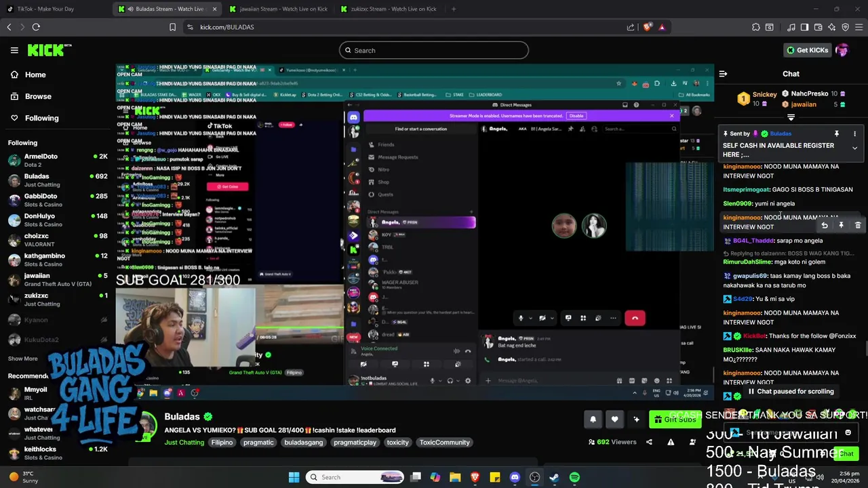868x488 pixels.
Task: Go back in browser history
Action: coord(9,27)
